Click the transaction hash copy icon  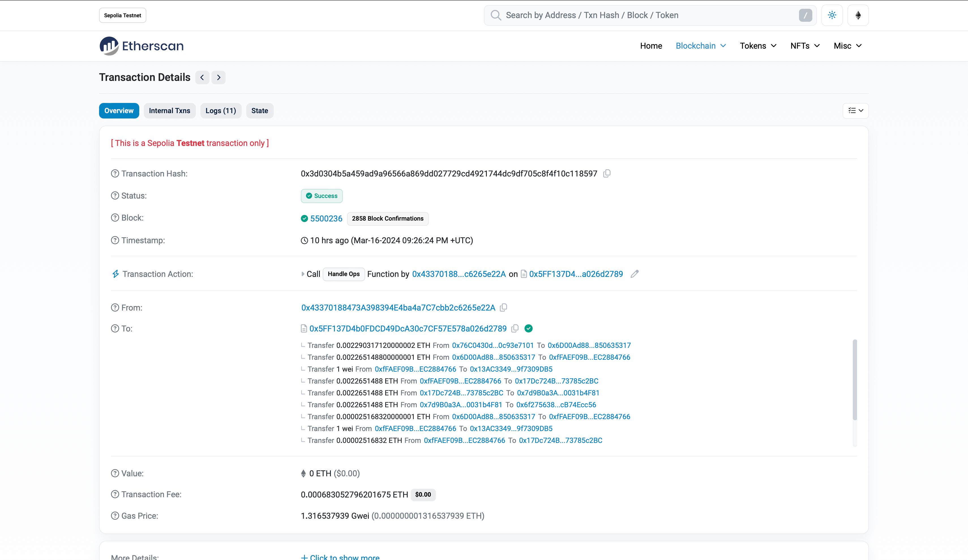pyautogui.click(x=607, y=174)
